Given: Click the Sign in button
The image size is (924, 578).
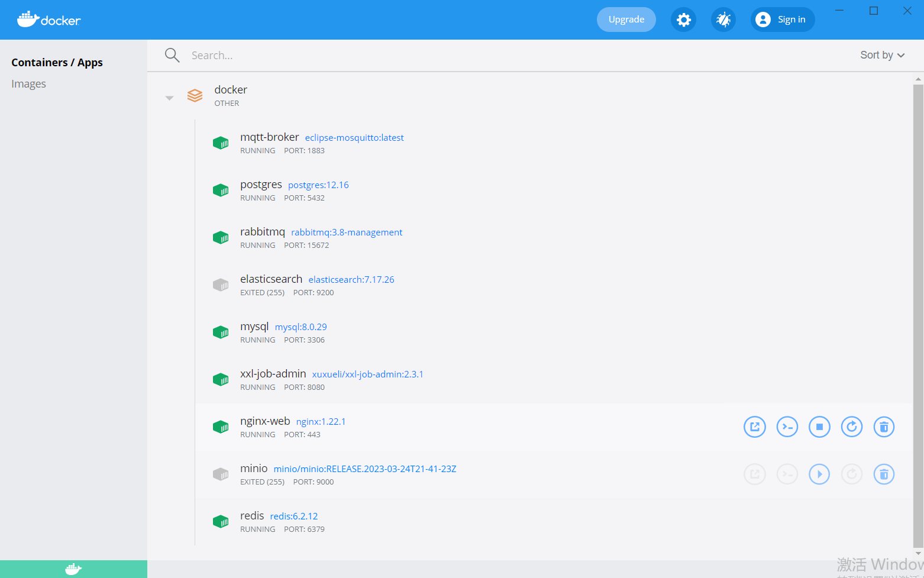Looking at the screenshot, I should [x=783, y=20].
